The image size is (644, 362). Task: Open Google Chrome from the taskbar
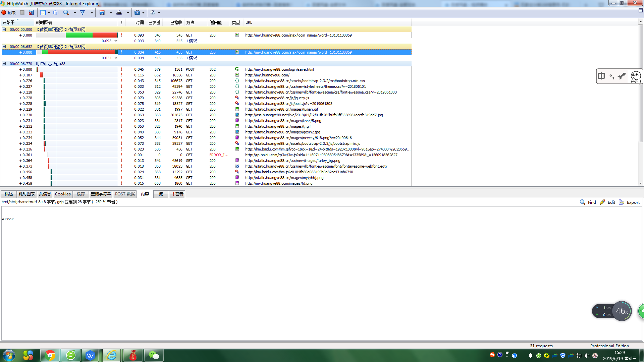[50, 355]
